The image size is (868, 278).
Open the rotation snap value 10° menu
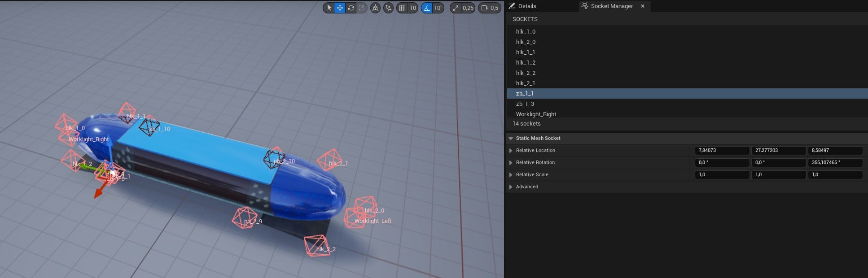click(x=438, y=8)
